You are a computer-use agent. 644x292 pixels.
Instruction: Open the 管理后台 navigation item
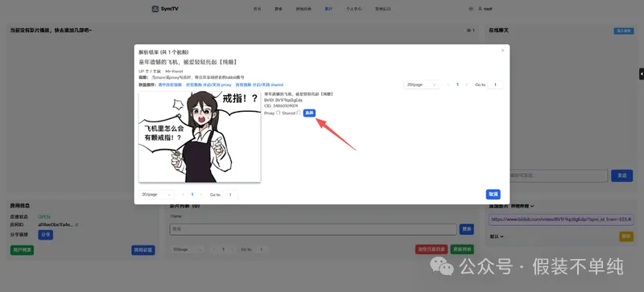point(383,9)
